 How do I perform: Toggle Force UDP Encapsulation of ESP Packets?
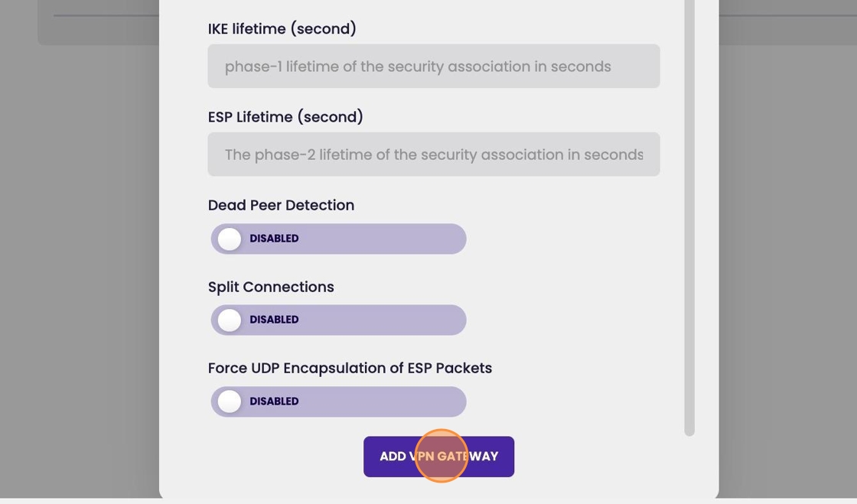338,402
